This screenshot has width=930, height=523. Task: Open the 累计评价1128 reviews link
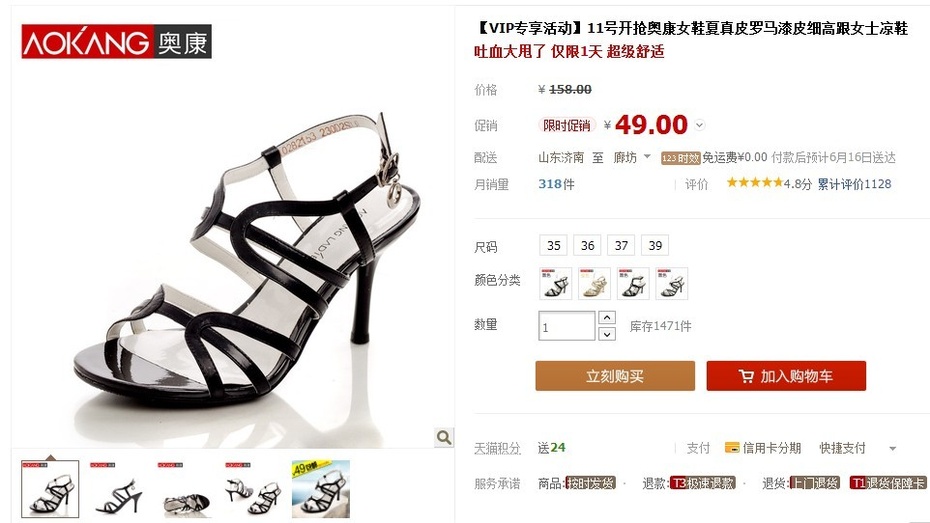tap(854, 184)
